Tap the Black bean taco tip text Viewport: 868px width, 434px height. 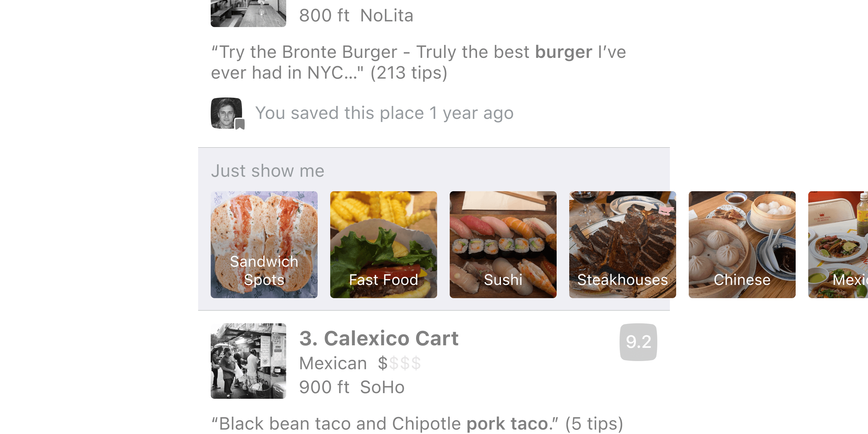pyautogui.click(x=417, y=423)
